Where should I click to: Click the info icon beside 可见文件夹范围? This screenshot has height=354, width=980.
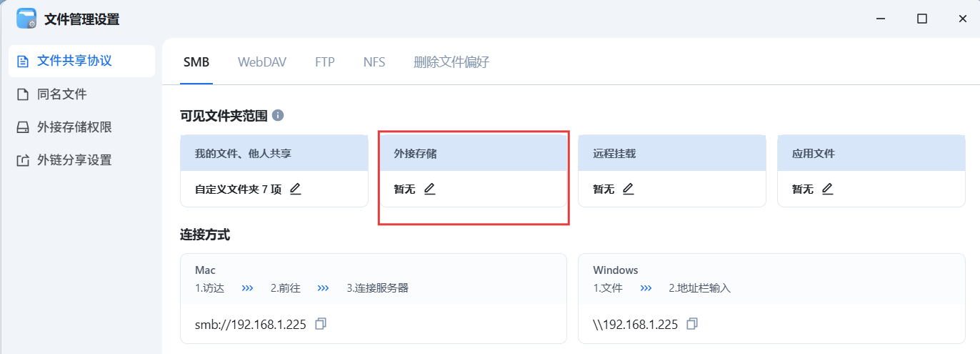[278, 115]
